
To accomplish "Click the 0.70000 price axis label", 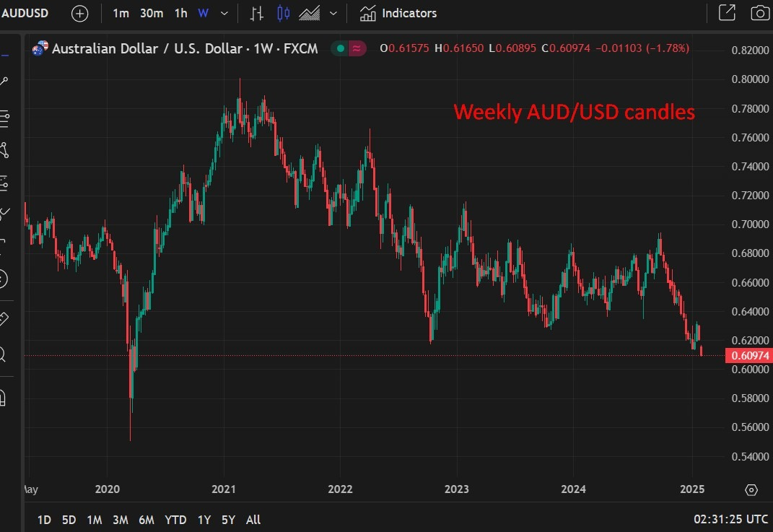I will click(750, 224).
